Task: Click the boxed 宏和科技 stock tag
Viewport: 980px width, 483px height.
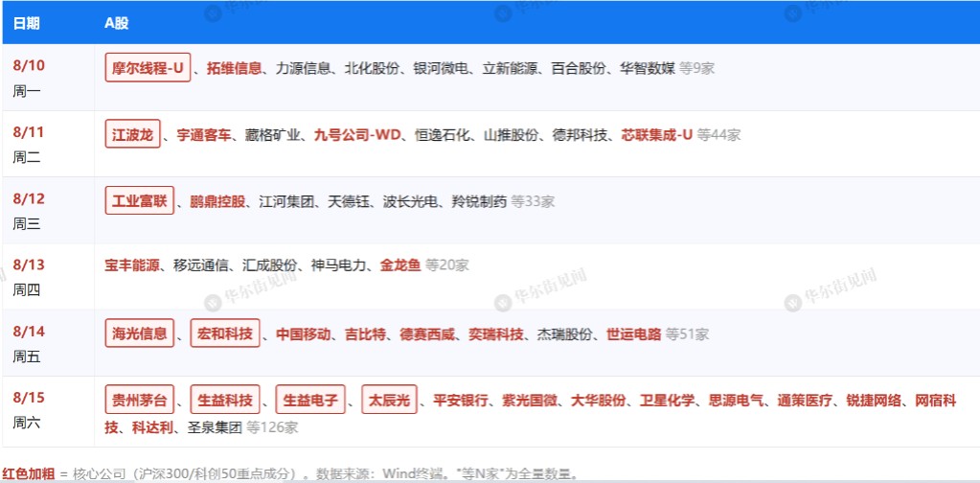Action: (x=225, y=333)
